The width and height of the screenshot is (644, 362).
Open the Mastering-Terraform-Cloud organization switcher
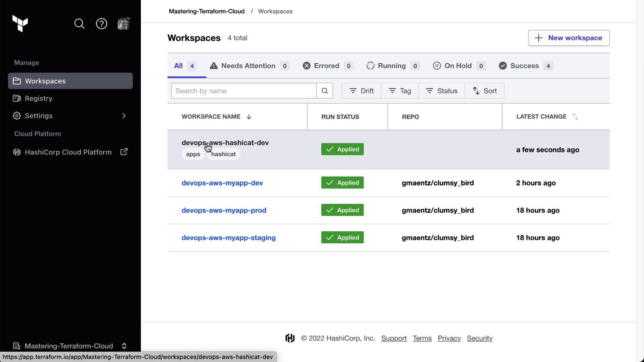pos(70,346)
